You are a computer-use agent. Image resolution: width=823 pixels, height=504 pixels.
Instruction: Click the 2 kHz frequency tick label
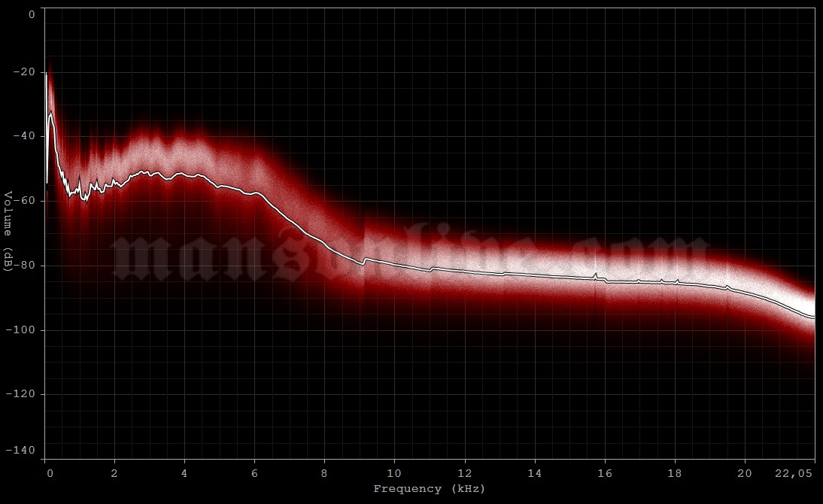[115, 474]
